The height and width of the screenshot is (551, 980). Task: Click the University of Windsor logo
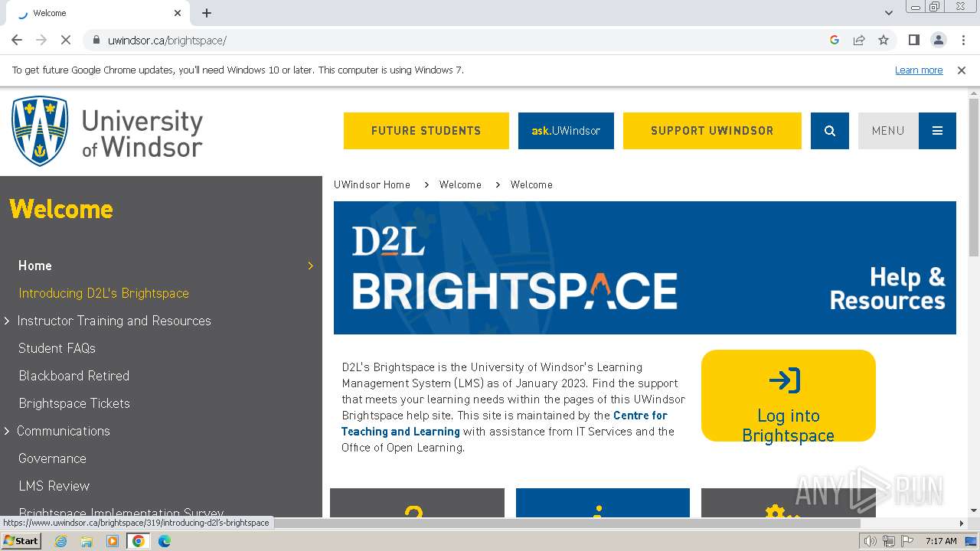click(107, 131)
